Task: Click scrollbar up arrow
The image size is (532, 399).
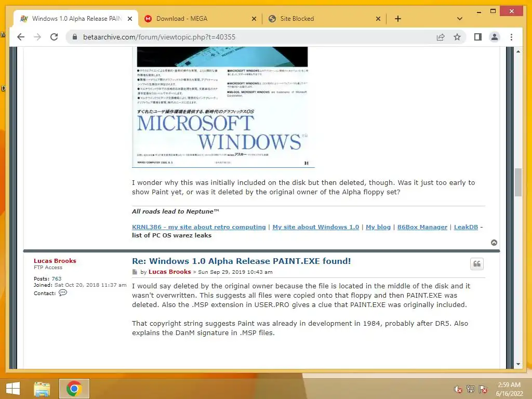Action: [518, 51]
